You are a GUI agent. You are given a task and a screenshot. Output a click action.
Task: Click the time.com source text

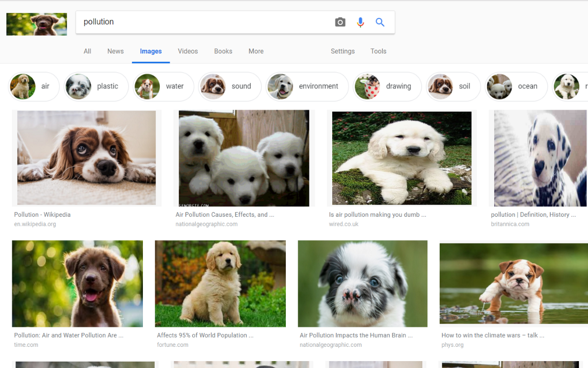tap(26, 345)
